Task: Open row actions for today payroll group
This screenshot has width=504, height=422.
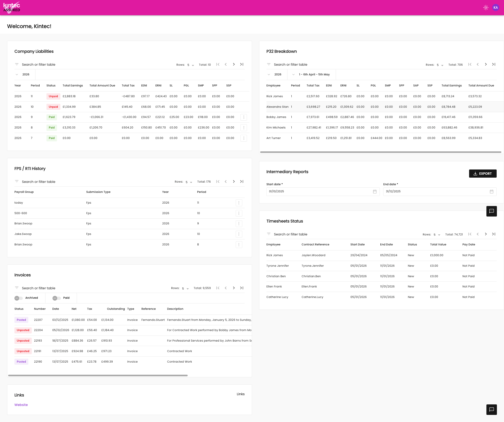Action: pos(239,203)
